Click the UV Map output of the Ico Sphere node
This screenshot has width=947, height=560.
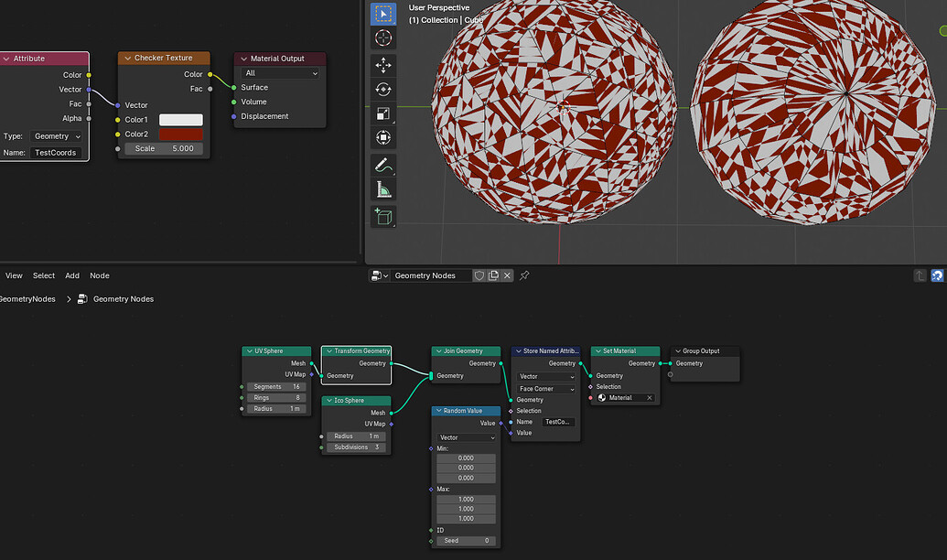[392, 424]
